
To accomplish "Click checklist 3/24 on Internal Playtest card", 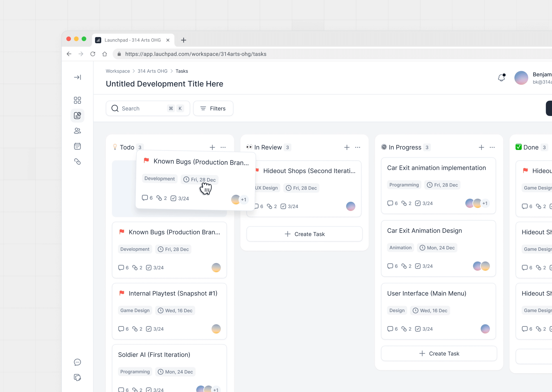I will (x=155, y=329).
